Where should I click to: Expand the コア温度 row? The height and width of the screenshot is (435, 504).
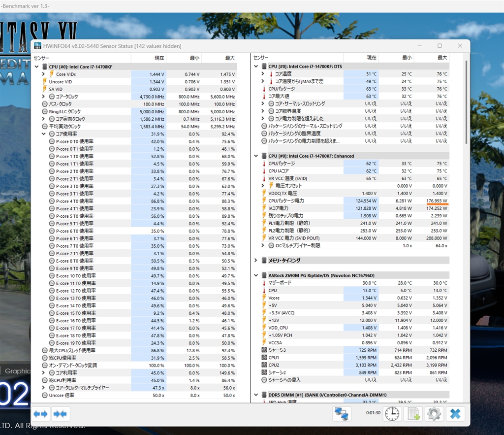pos(263,74)
